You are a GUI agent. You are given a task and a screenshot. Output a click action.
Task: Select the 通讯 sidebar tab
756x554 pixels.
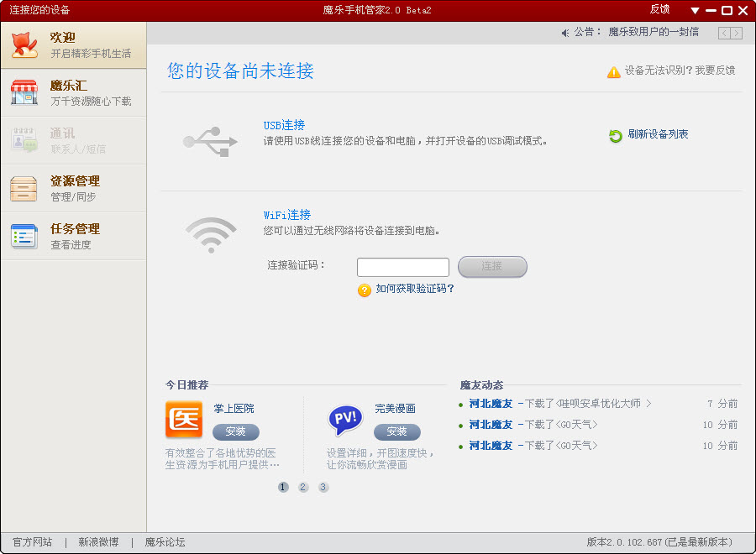(x=73, y=140)
